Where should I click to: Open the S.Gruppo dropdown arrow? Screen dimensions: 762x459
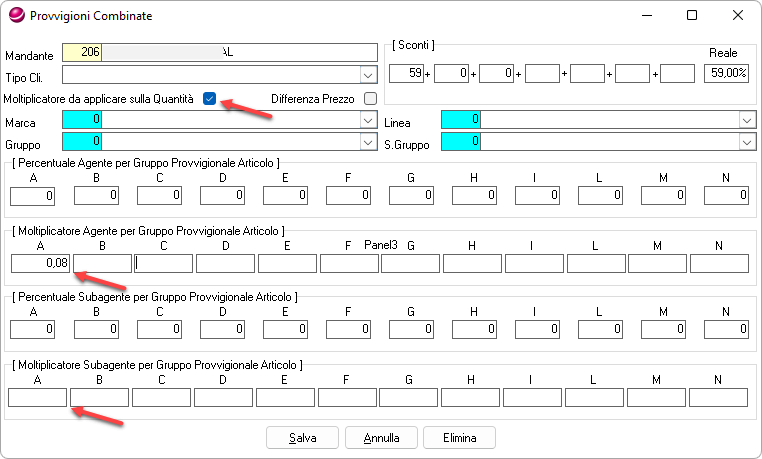pyautogui.click(x=747, y=142)
